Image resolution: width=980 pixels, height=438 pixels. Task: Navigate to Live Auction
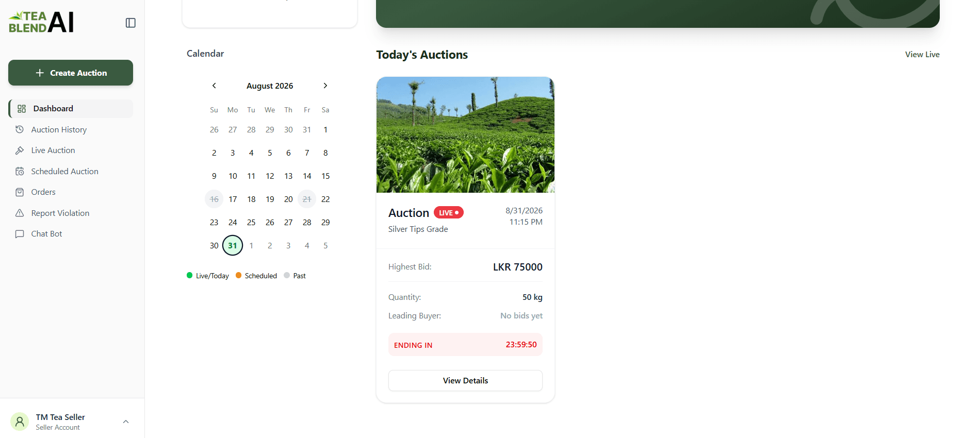(x=71, y=150)
